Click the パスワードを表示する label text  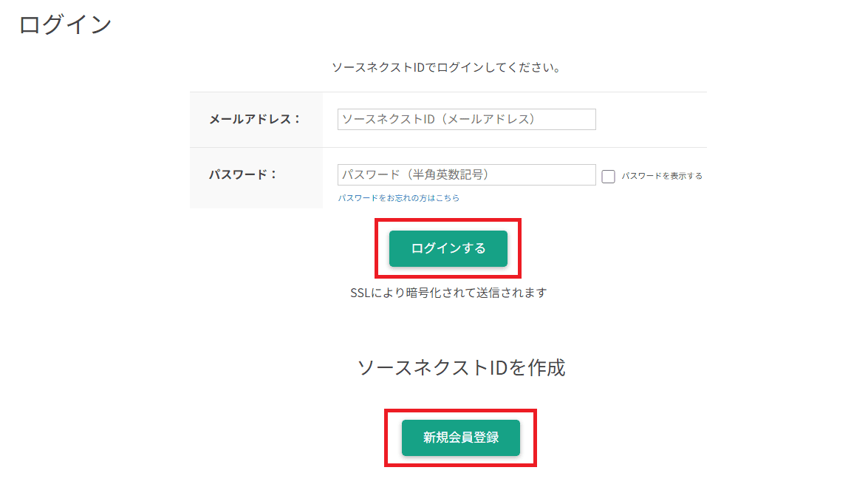pyautogui.click(x=661, y=176)
